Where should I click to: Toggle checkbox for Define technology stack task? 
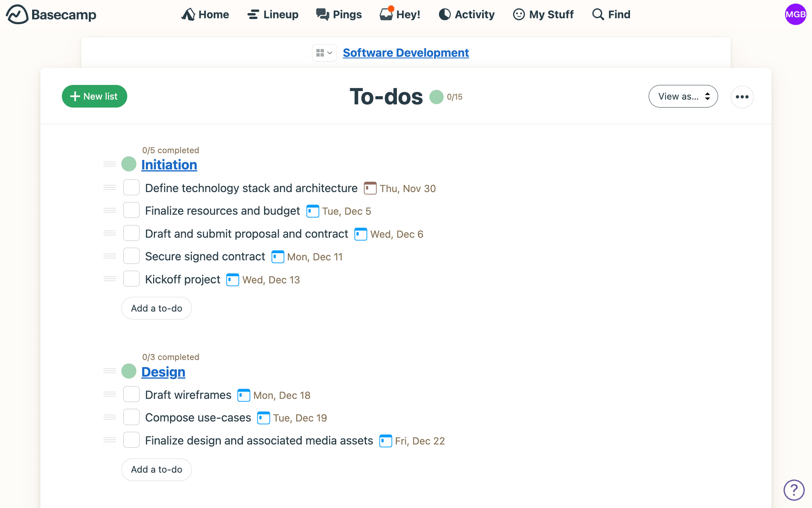click(130, 187)
